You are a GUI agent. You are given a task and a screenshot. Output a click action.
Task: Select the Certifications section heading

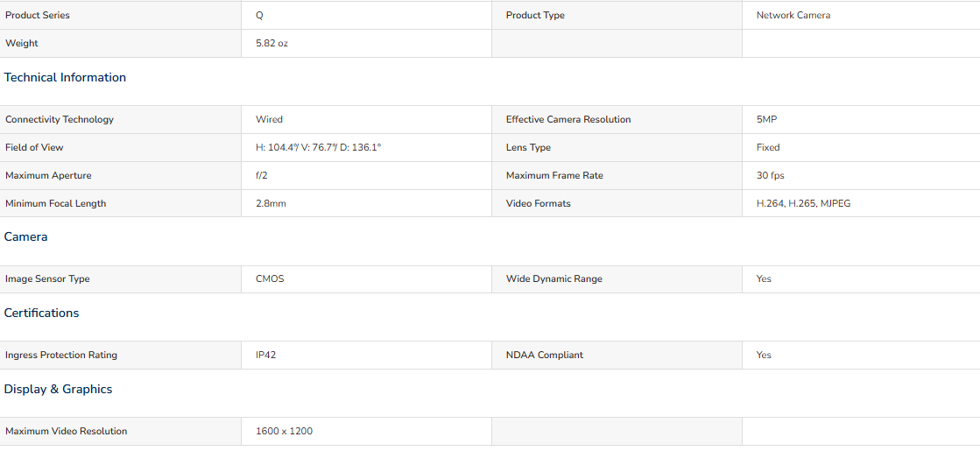(41, 313)
